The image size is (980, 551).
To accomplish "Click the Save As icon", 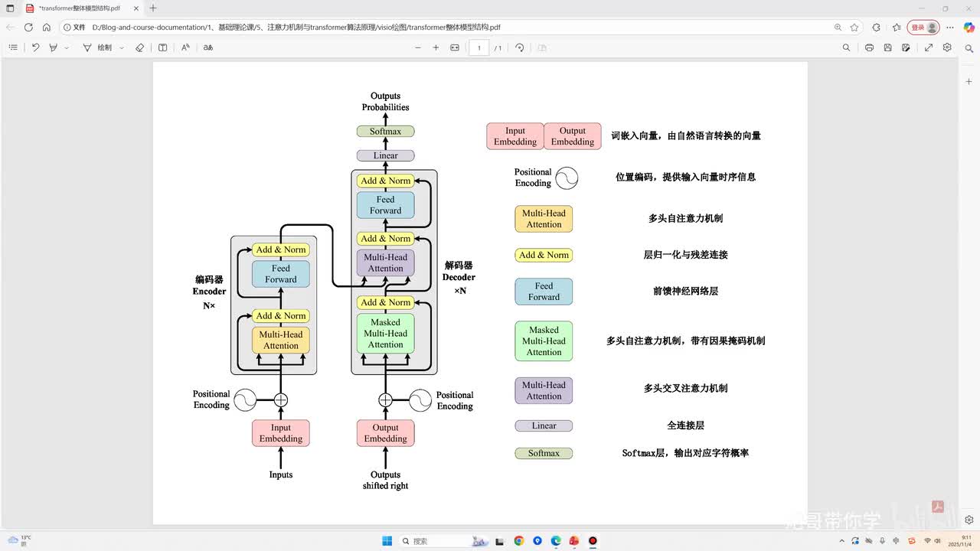I will [906, 47].
